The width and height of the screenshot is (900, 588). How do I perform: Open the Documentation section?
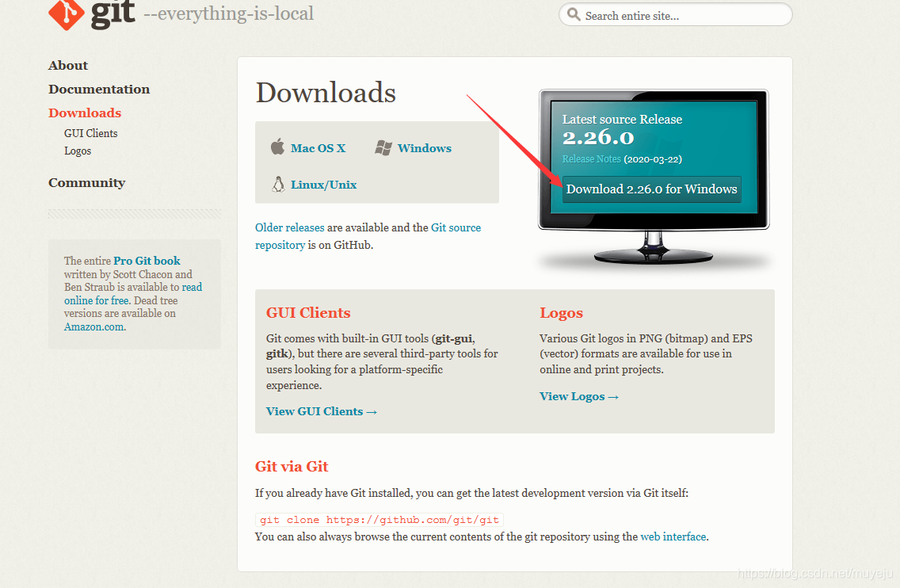click(99, 89)
